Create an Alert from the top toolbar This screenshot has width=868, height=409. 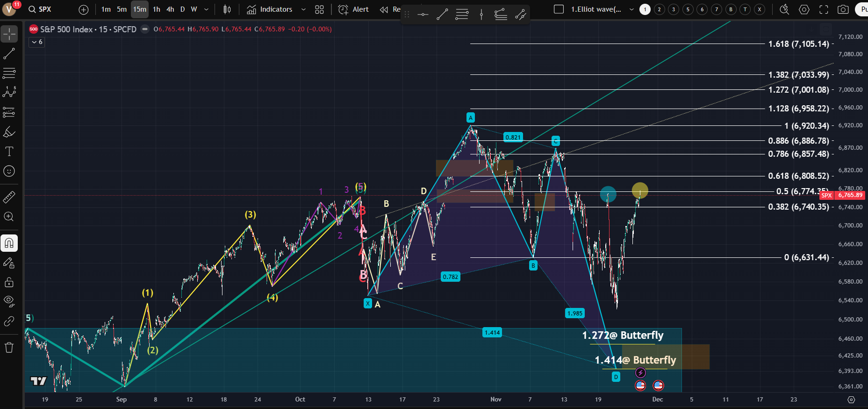[x=353, y=9]
